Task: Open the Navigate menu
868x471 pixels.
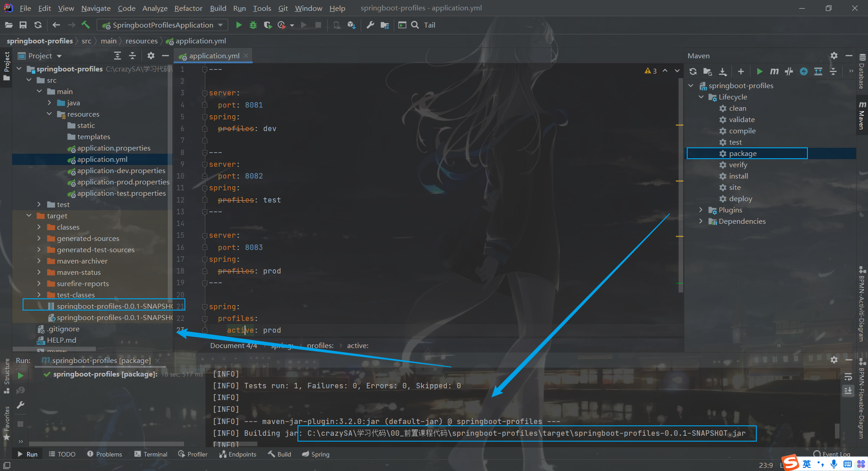Action: [x=96, y=8]
